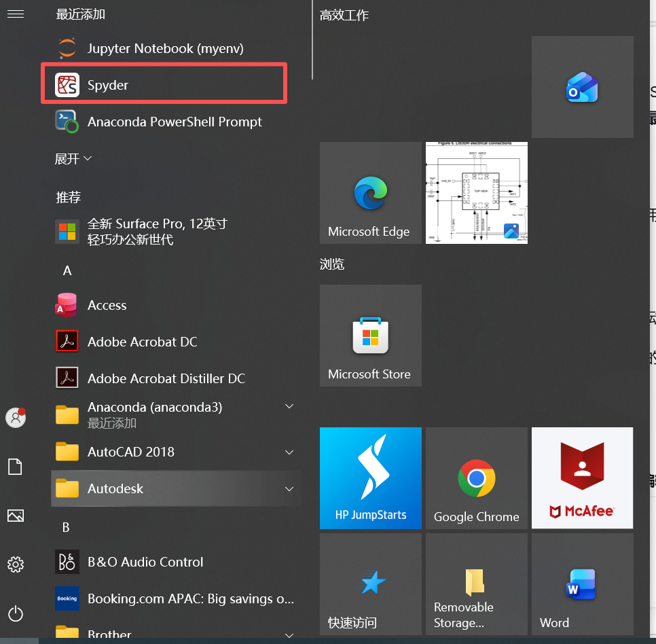Click the app list scrollbar thumb
The image size is (656, 644).
click(x=312, y=40)
